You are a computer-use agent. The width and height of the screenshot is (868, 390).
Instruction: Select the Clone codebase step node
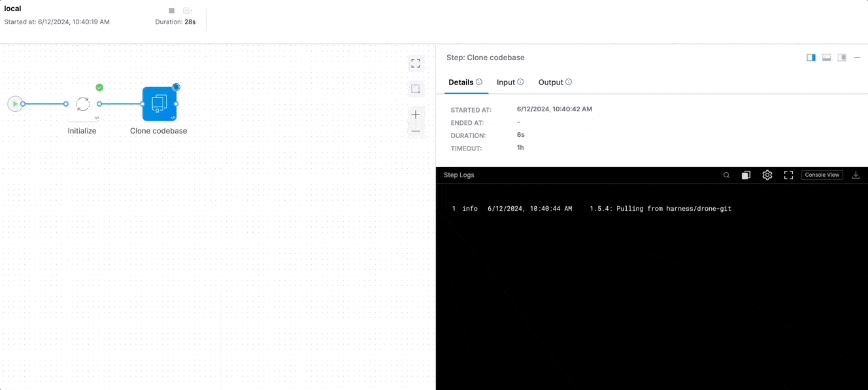tap(158, 103)
